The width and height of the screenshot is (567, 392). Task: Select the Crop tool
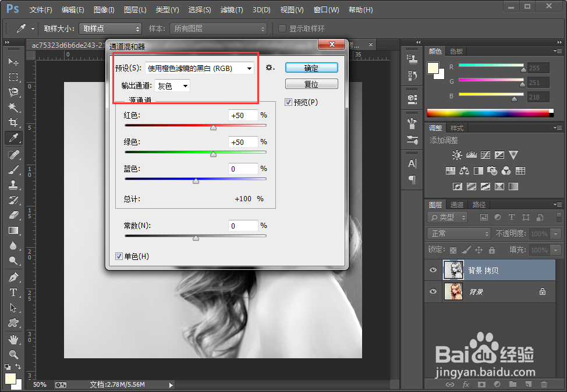tap(13, 123)
